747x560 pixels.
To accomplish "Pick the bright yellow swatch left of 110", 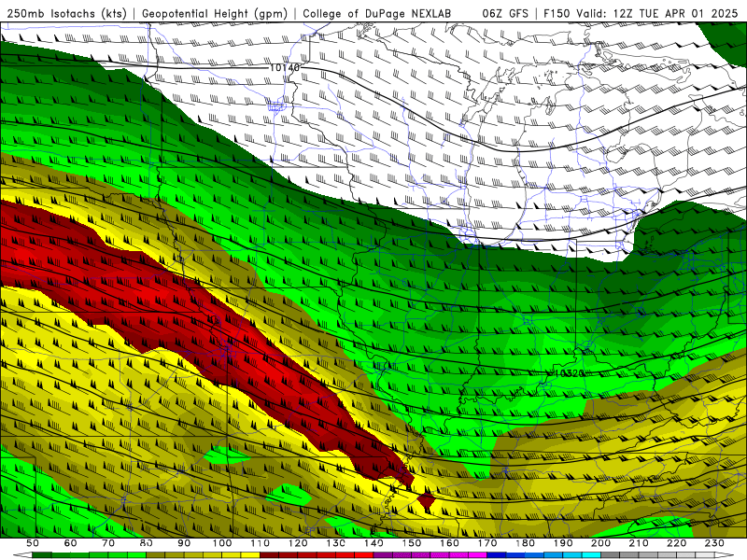I will tap(250, 555).
